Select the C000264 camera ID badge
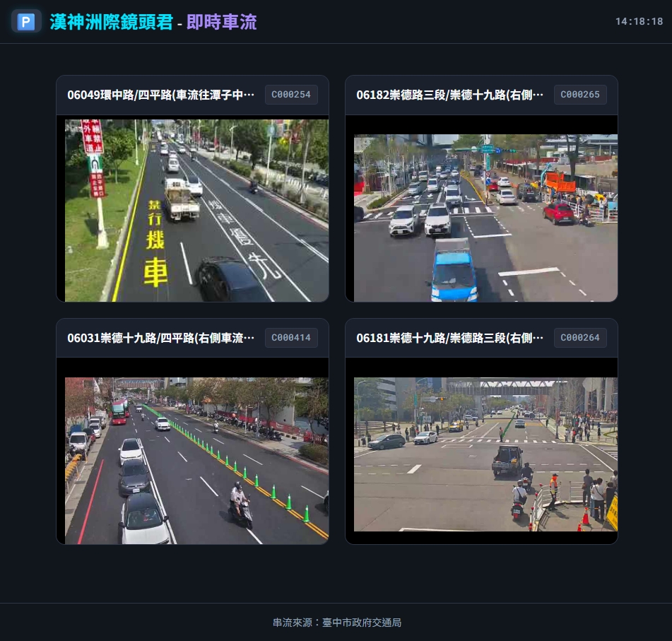This screenshot has height=641, width=672. coord(580,338)
